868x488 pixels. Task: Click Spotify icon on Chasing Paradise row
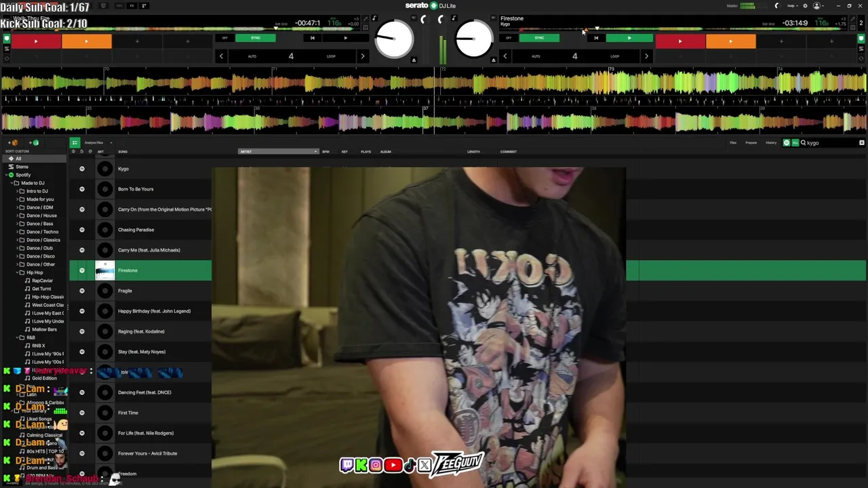82,230
